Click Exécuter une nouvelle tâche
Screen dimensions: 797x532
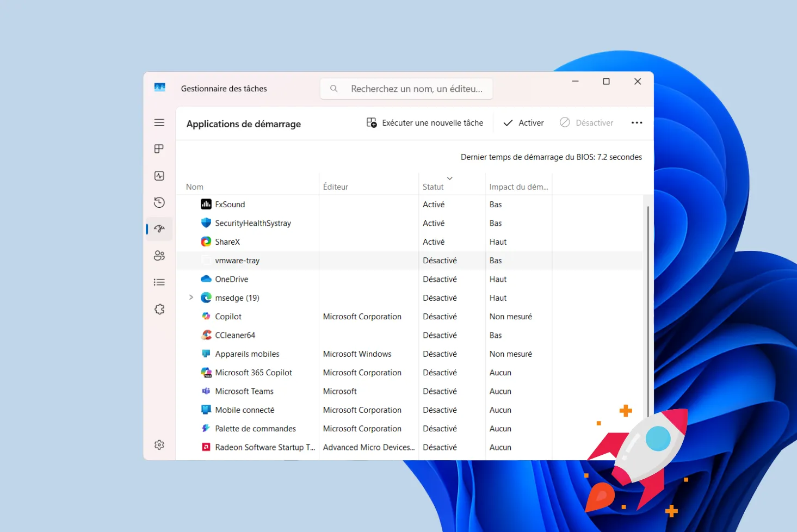(425, 123)
